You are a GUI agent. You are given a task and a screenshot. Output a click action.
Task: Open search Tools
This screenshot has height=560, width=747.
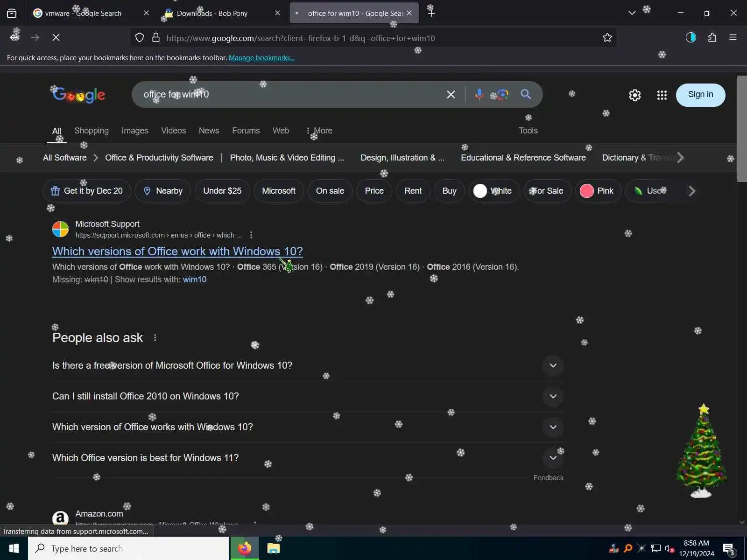[x=529, y=131]
